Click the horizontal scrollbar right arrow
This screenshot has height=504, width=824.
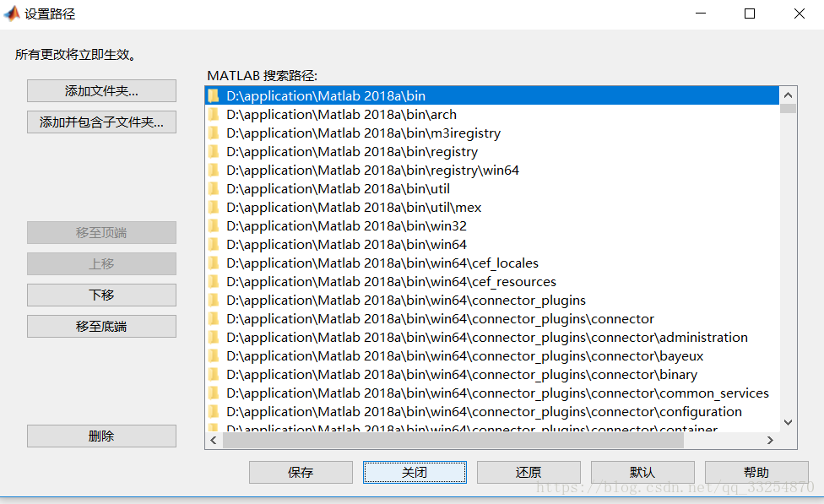(770, 441)
